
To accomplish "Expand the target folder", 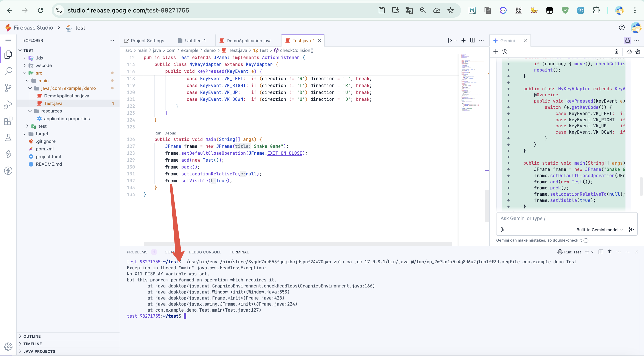I will tap(42, 134).
